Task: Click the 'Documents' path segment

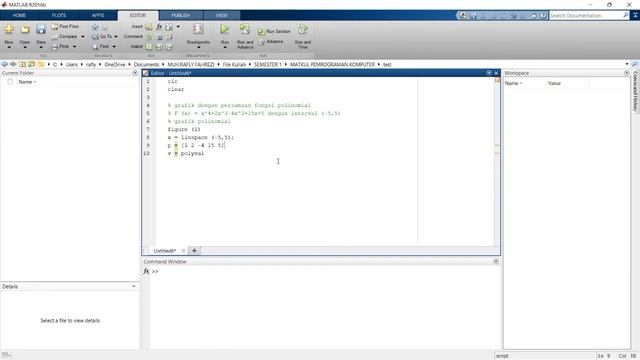Action: [146, 64]
